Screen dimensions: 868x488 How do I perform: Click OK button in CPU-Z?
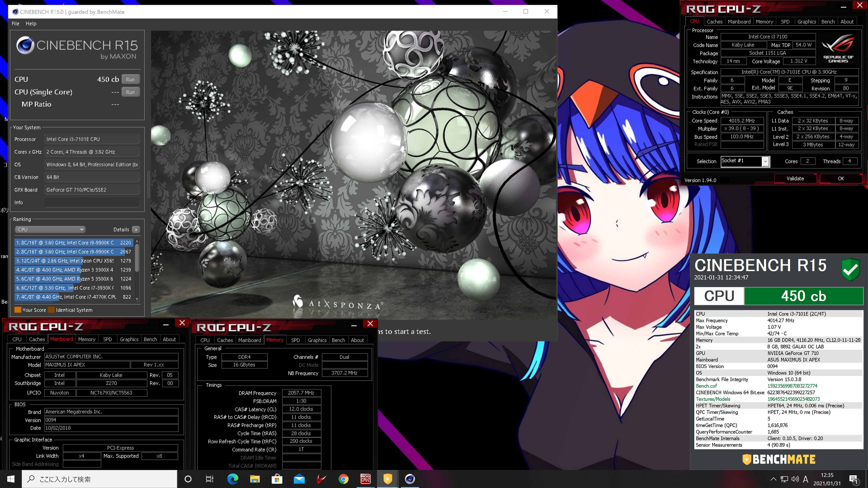[x=841, y=178]
